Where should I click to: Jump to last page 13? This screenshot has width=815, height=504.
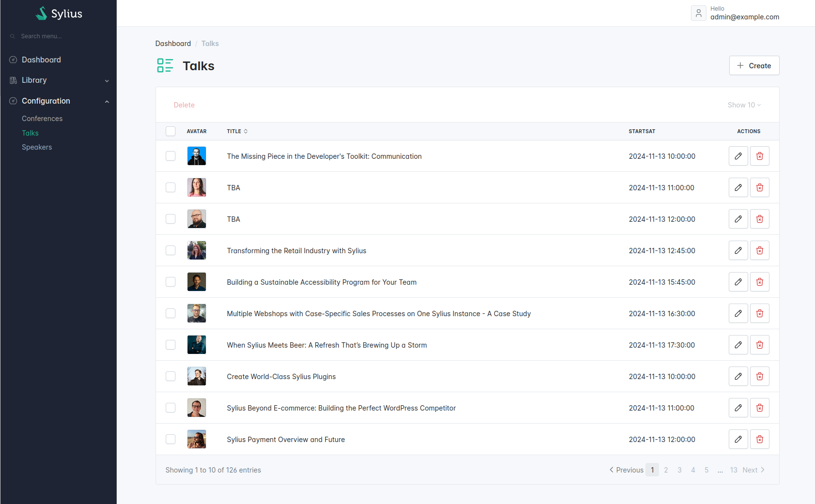[x=734, y=470]
